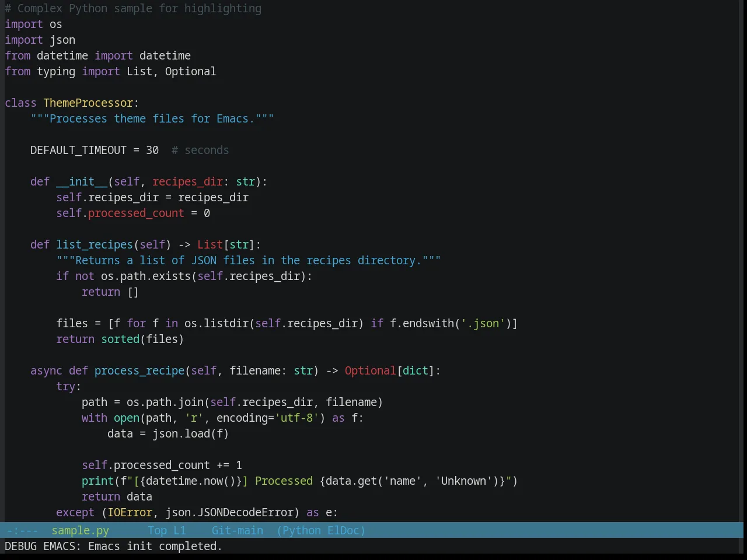Viewport: 747px width, 560px height.
Task: Click the 'import os' line
Action: pyautogui.click(x=33, y=24)
